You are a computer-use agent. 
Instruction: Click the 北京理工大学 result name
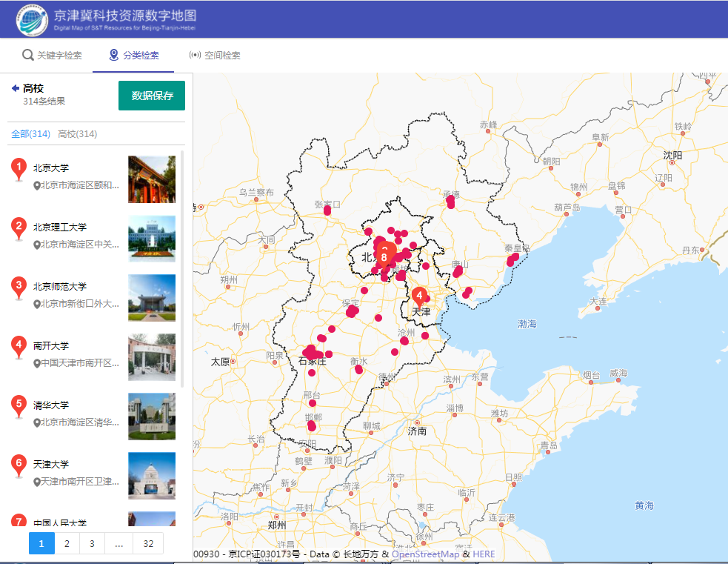[x=60, y=228]
